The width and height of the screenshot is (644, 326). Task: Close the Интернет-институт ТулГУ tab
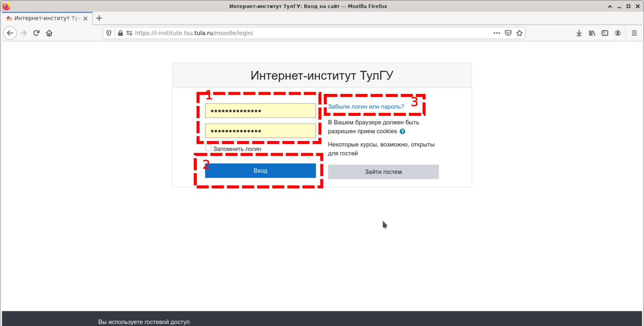click(x=86, y=18)
